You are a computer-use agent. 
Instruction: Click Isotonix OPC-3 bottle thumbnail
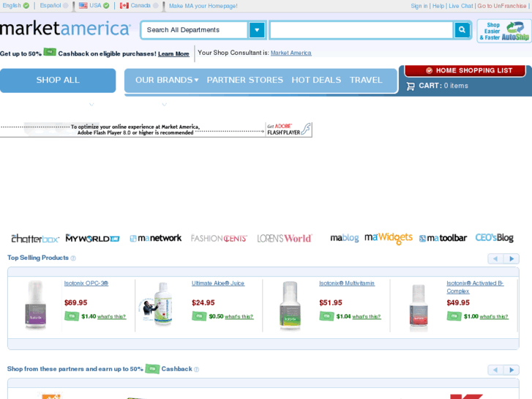(x=36, y=305)
